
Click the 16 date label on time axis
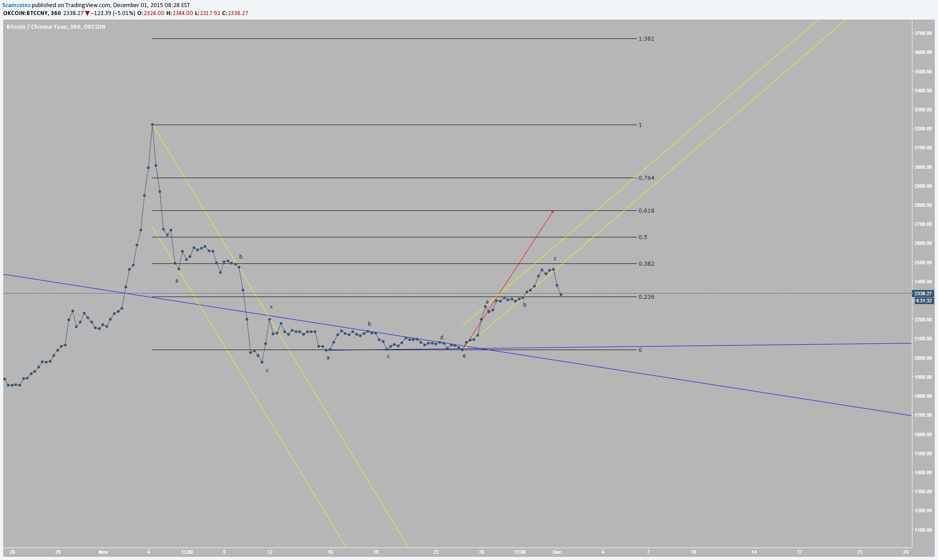[330, 552]
